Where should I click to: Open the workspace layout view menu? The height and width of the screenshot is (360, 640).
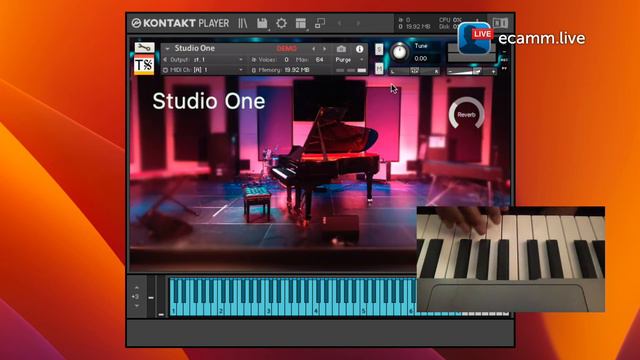(x=301, y=23)
